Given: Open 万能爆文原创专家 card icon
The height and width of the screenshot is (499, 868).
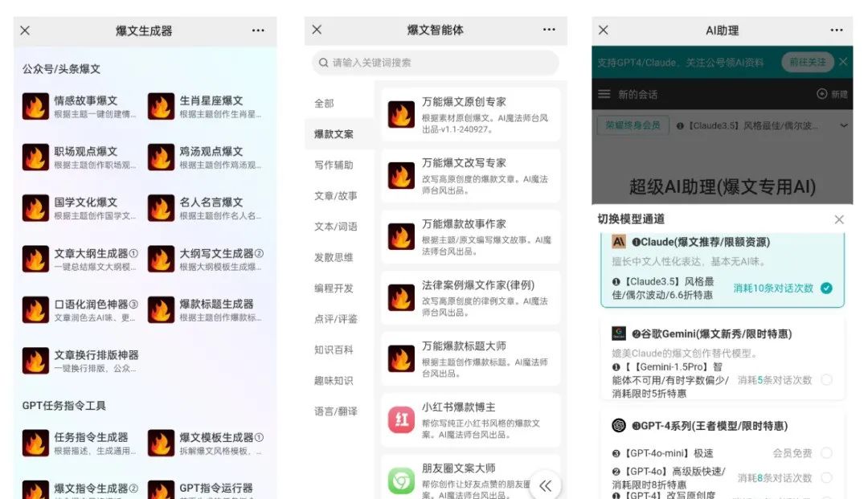Looking at the screenshot, I should pos(401,115).
